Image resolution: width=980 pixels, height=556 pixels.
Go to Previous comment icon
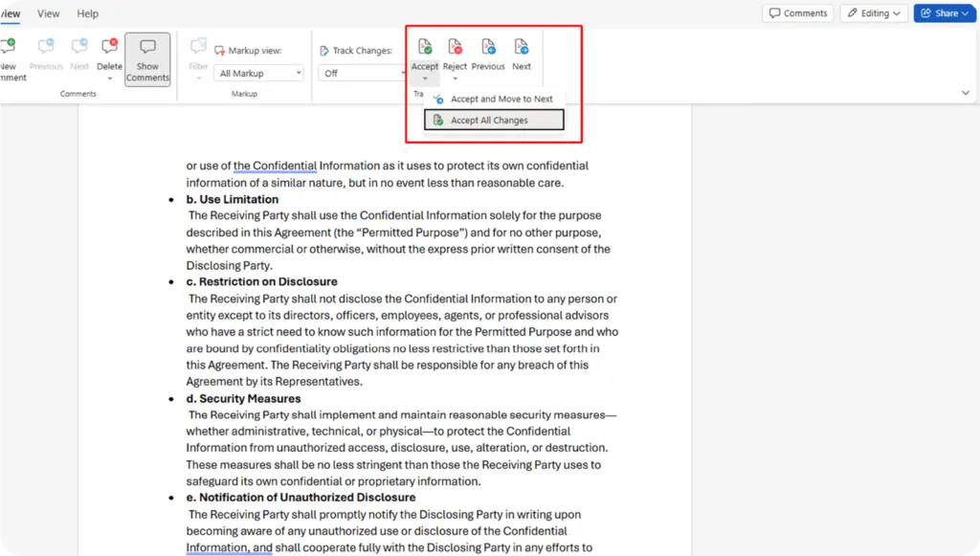coord(46,46)
